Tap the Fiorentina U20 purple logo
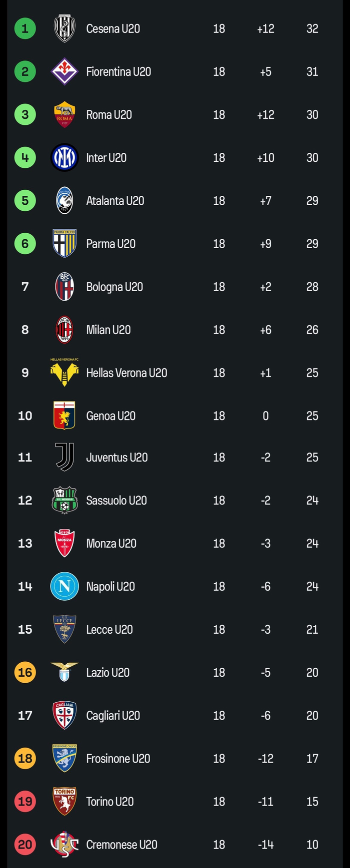Viewport: 350px width, 868px height. click(64, 71)
